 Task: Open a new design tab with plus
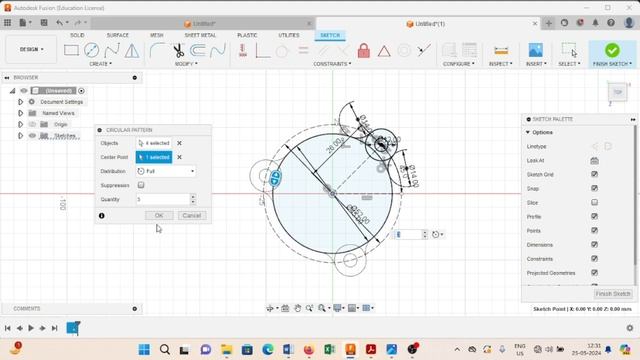549,23
